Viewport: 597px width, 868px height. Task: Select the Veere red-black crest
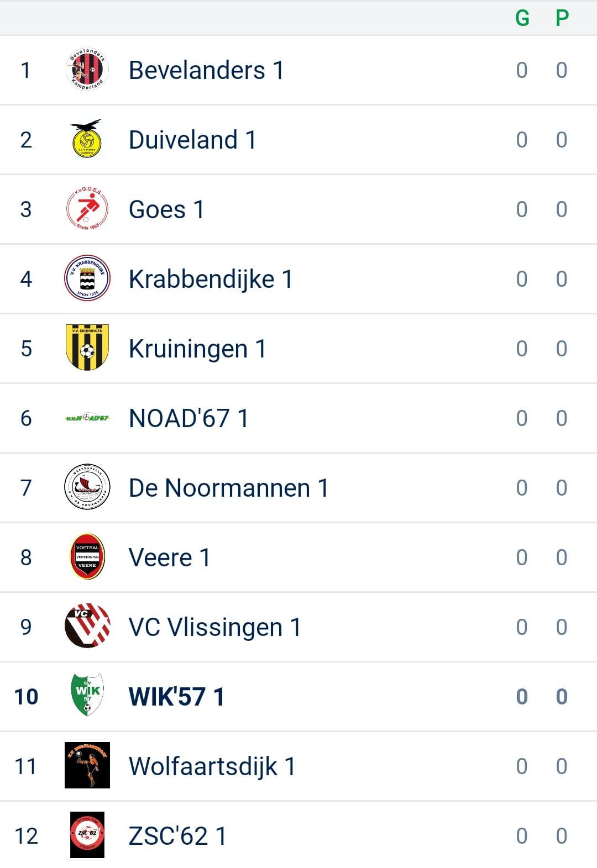87,557
